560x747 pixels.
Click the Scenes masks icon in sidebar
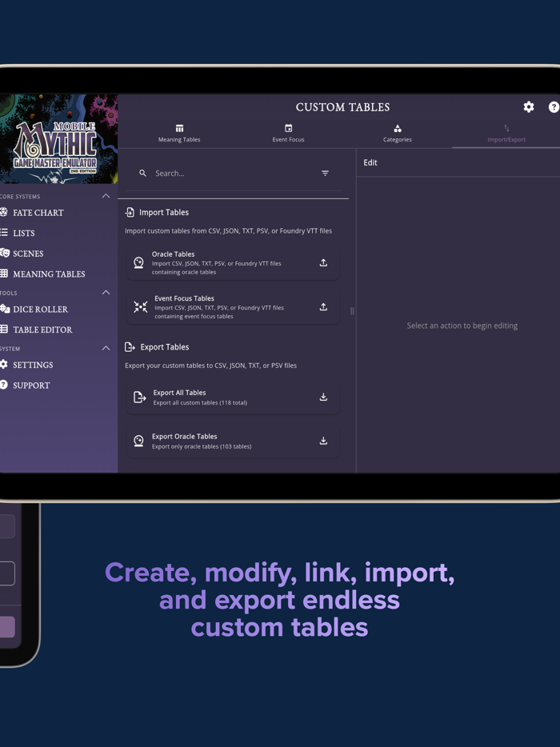[5, 253]
